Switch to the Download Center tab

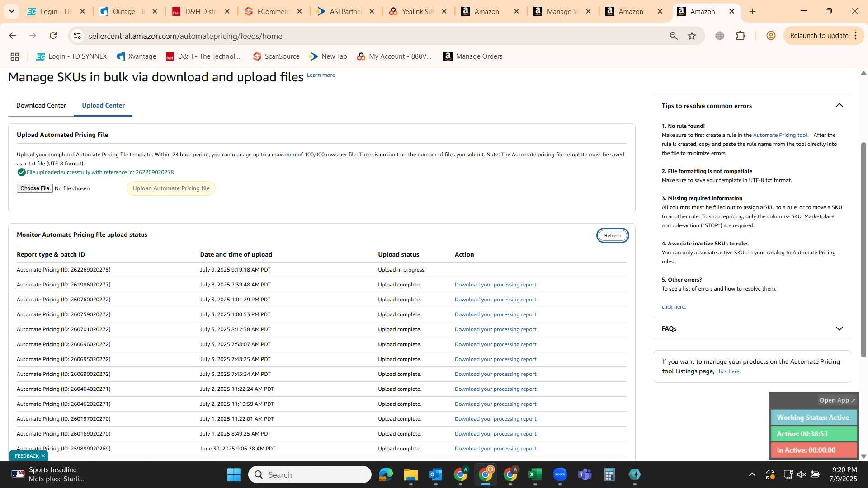click(41, 105)
